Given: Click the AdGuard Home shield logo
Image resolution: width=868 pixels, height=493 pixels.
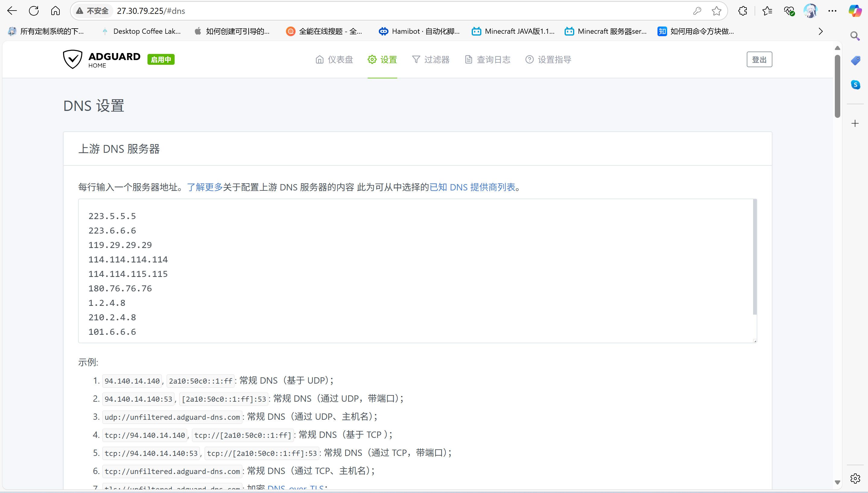Looking at the screenshot, I should [x=72, y=59].
